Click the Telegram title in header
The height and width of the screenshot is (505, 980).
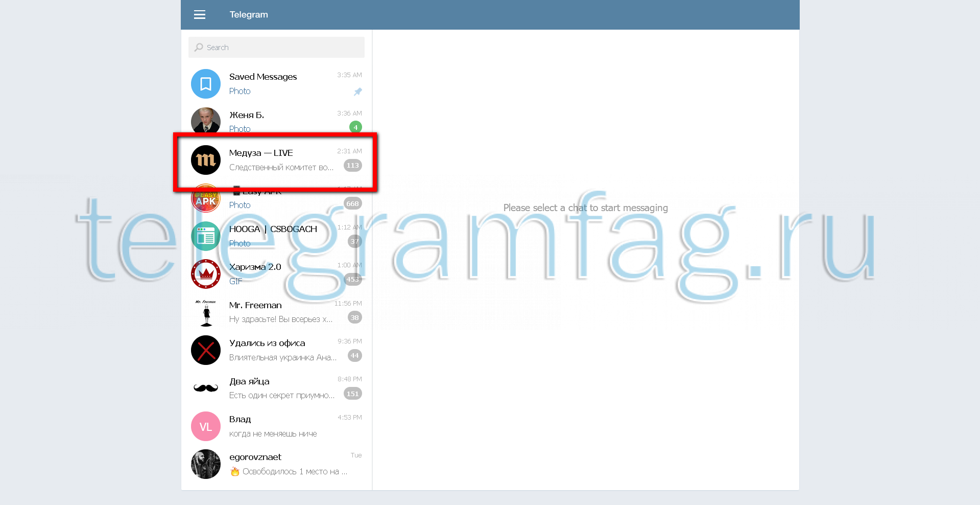(249, 15)
